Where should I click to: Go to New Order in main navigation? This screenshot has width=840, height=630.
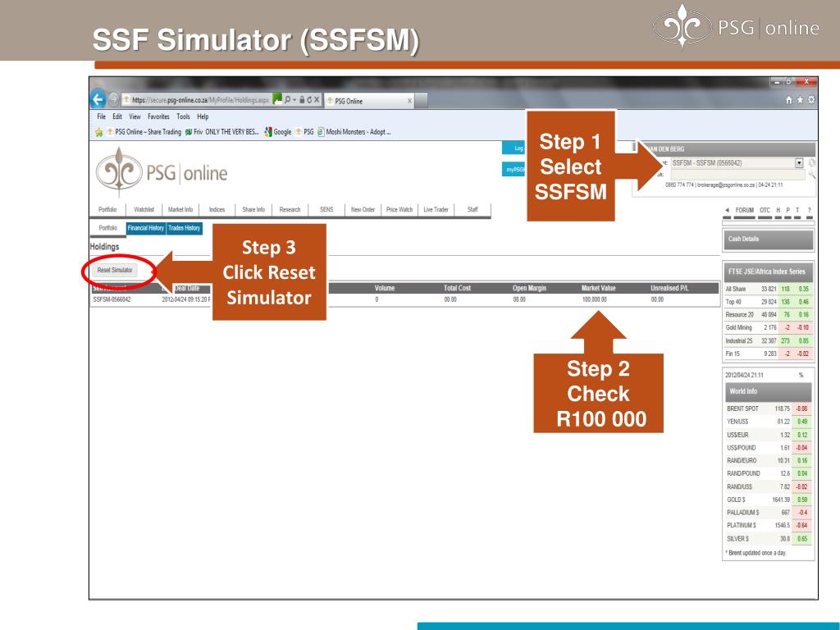363,209
